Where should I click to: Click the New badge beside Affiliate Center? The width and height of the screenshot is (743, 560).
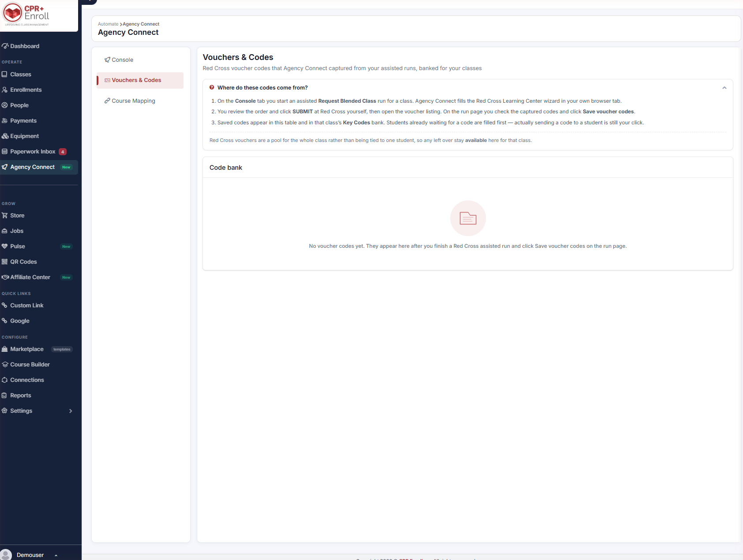pyautogui.click(x=66, y=277)
